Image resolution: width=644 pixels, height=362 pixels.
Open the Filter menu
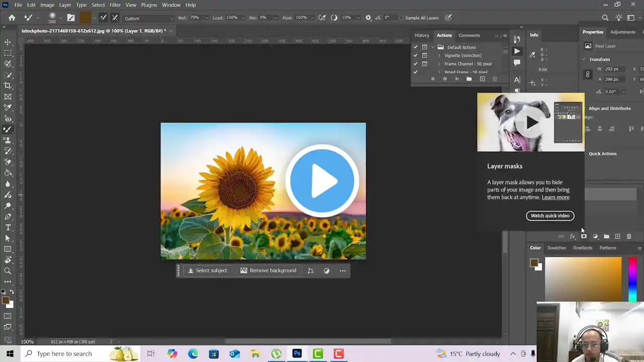[x=115, y=5]
